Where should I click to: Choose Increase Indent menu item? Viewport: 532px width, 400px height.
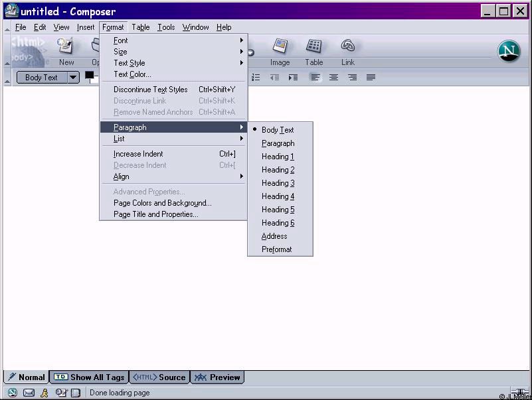[174, 153]
